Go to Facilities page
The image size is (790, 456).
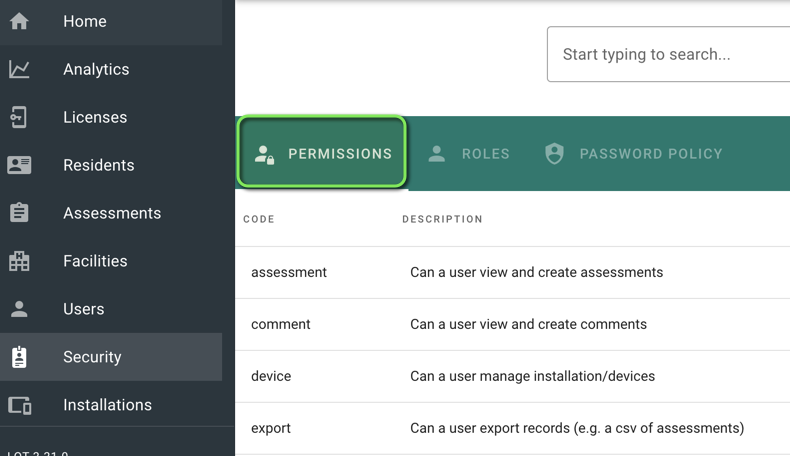111,261
